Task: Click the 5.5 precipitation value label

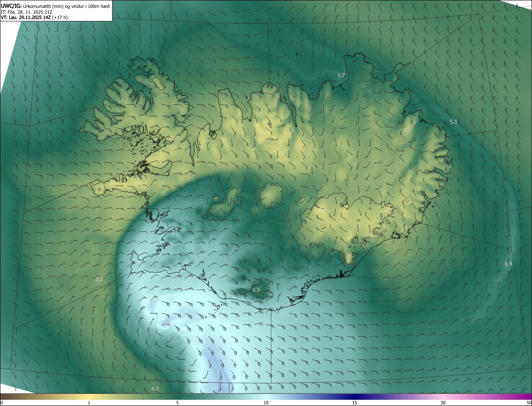Action: (x=453, y=122)
